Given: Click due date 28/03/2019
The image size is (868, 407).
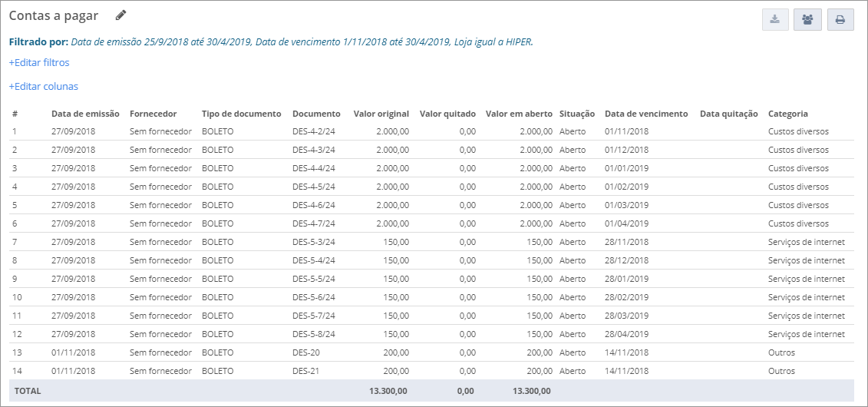Looking at the screenshot, I should click(x=626, y=316).
